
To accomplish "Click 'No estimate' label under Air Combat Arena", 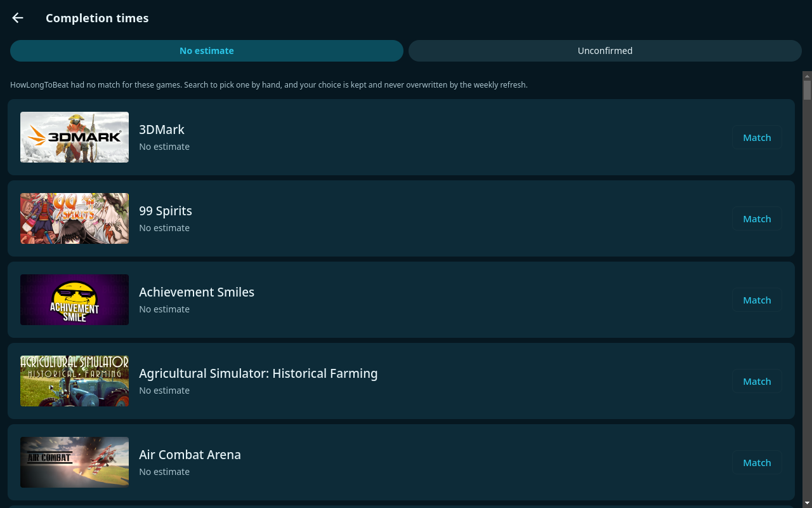I will click(x=164, y=472).
